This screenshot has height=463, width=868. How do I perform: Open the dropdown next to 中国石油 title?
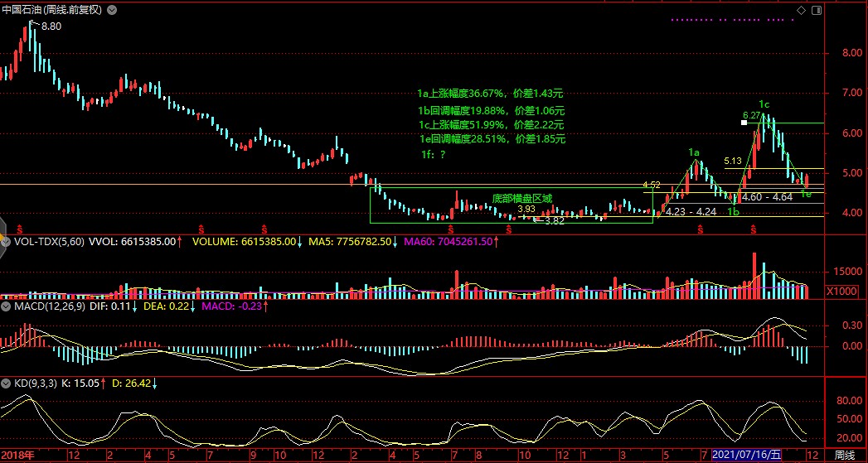[x=111, y=10]
